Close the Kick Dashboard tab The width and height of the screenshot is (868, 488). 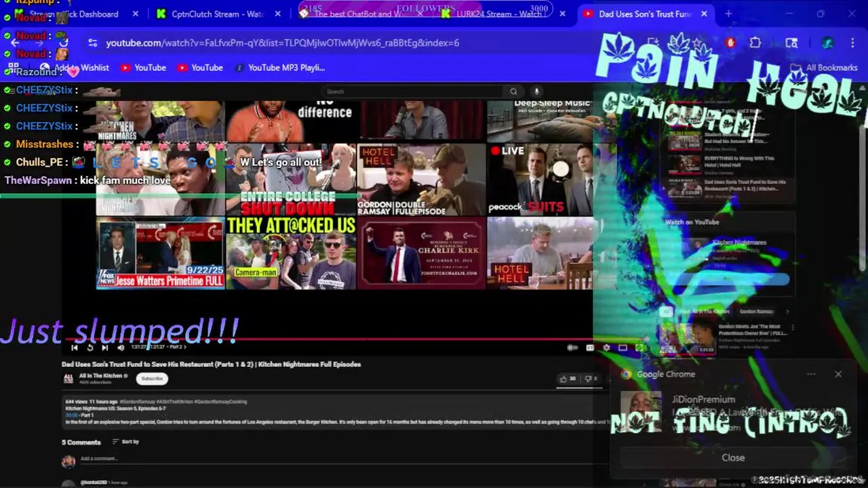(x=136, y=14)
